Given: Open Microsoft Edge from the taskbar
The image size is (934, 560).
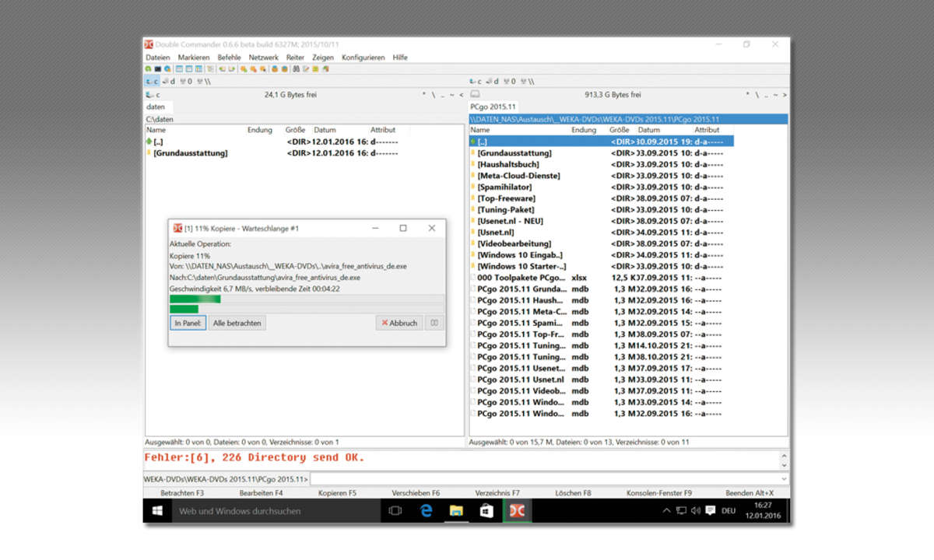Looking at the screenshot, I should [x=426, y=511].
